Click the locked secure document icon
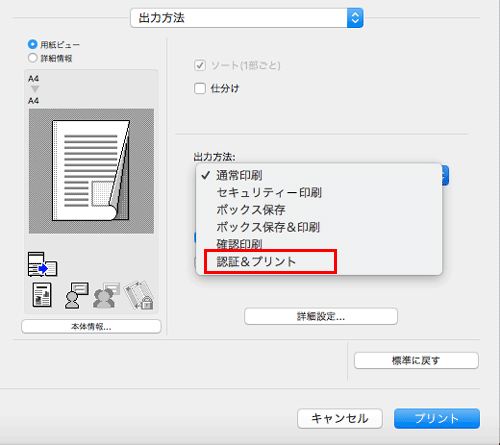This screenshot has width=500, height=445. click(139, 295)
